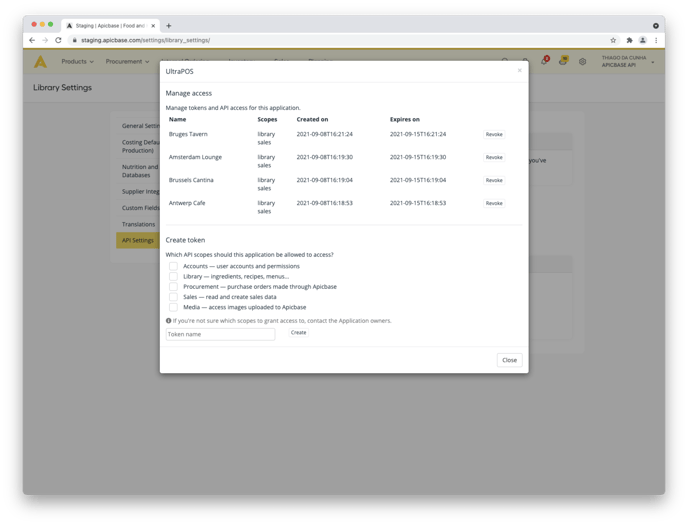
Task: Open the notifications bell icon
Action: 545,61
